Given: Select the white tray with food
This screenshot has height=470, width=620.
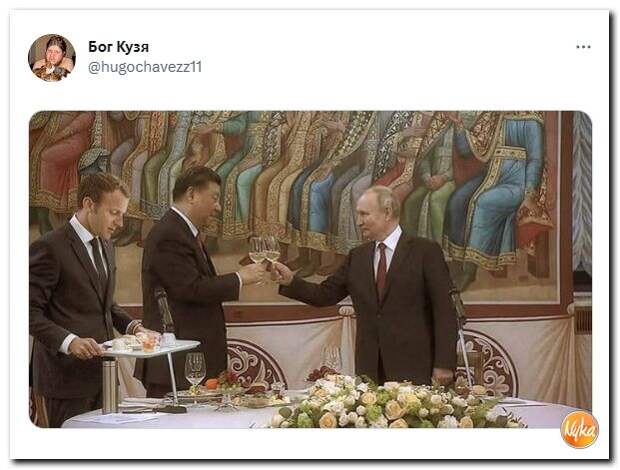Looking at the screenshot, I should click(150, 346).
